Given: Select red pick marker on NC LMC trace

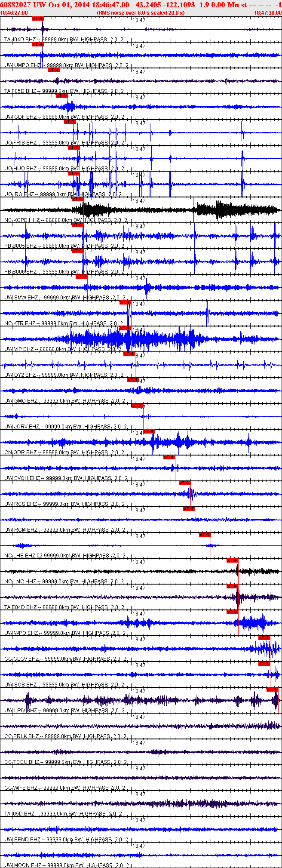Looking at the screenshot, I should (232, 560).
